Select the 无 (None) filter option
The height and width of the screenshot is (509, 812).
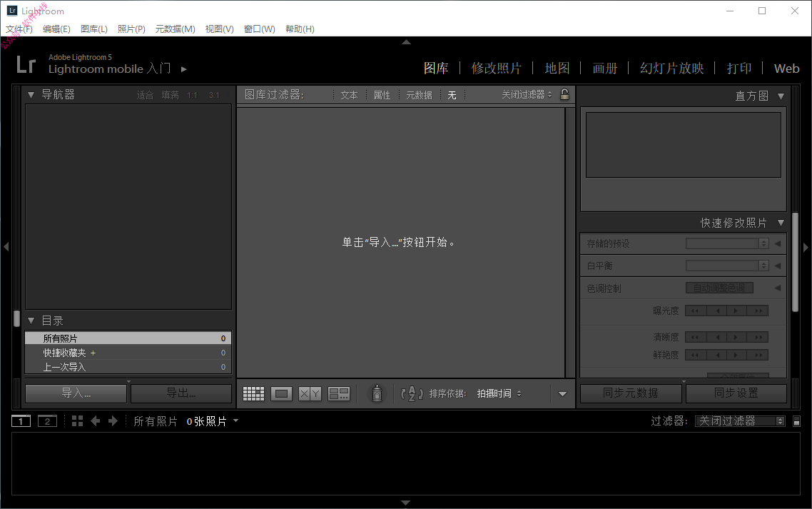(x=452, y=95)
